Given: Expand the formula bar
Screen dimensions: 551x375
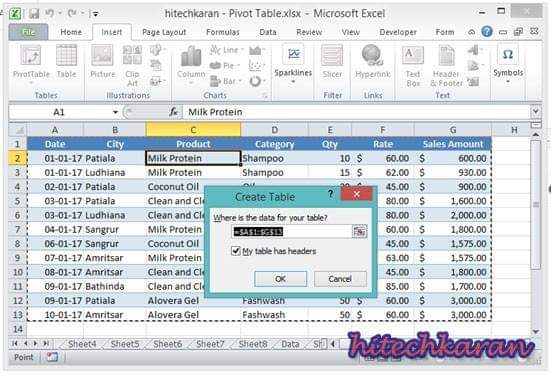Looking at the screenshot, I should (535, 112).
